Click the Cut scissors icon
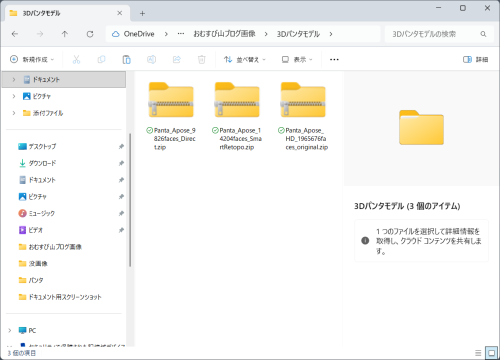The image size is (500, 360). (76, 60)
